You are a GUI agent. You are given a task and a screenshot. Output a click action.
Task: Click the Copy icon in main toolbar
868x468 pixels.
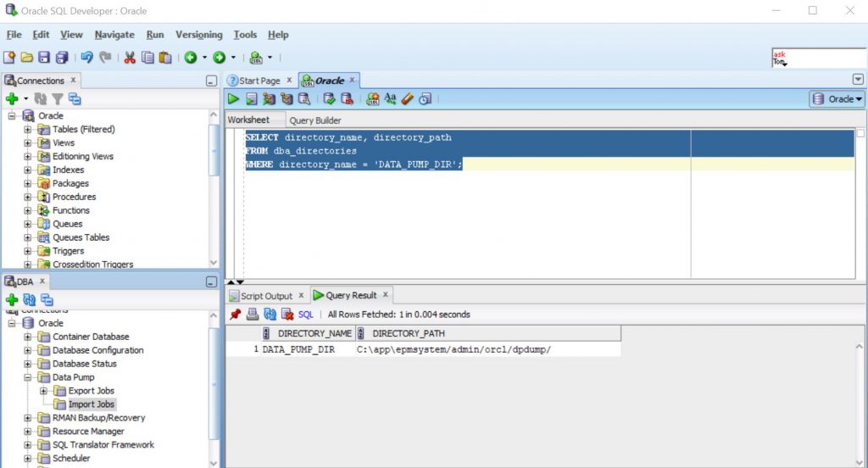(147, 58)
